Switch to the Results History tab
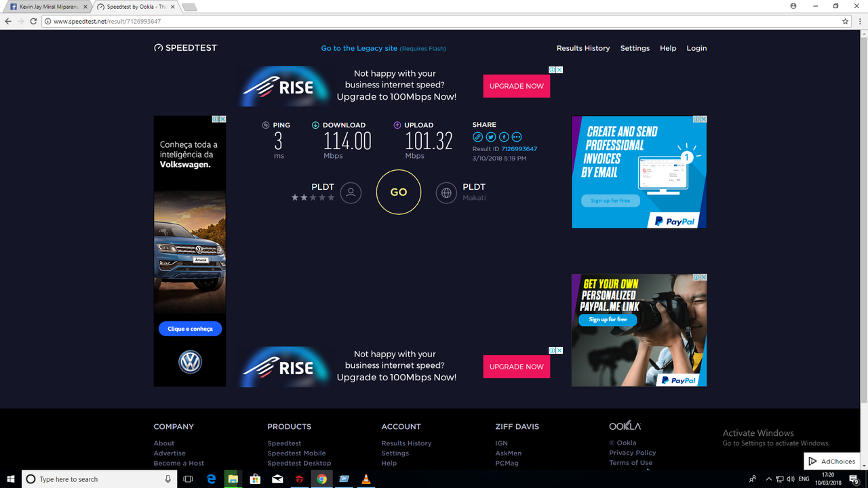This screenshot has width=868, height=488. [x=583, y=48]
